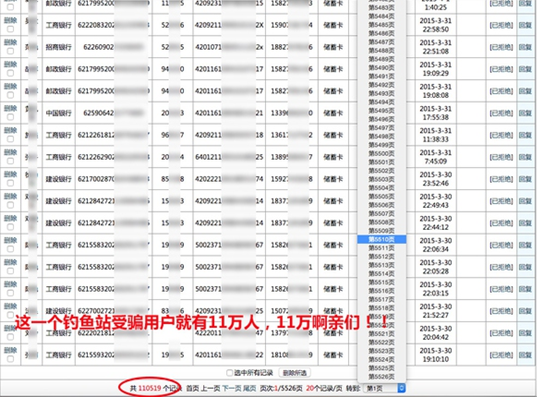
Task: Click the 110519 total record count
Action: pyautogui.click(x=150, y=388)
